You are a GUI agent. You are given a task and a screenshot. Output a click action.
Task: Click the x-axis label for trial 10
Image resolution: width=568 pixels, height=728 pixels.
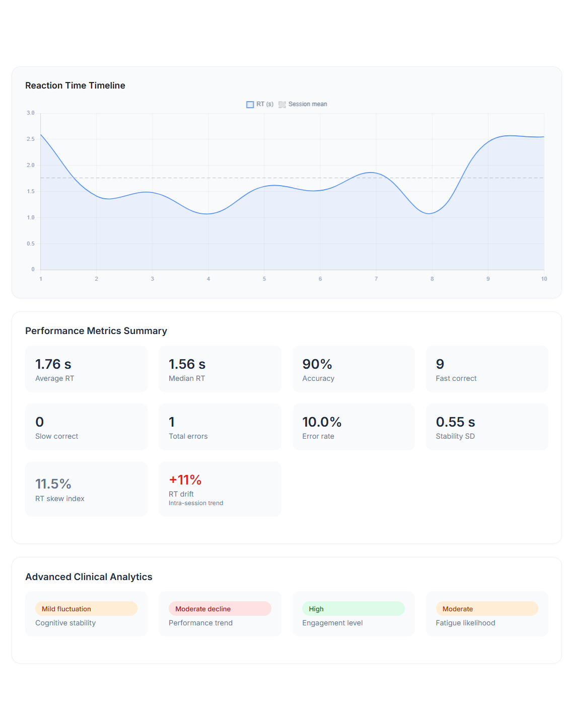tap(544, 279)
